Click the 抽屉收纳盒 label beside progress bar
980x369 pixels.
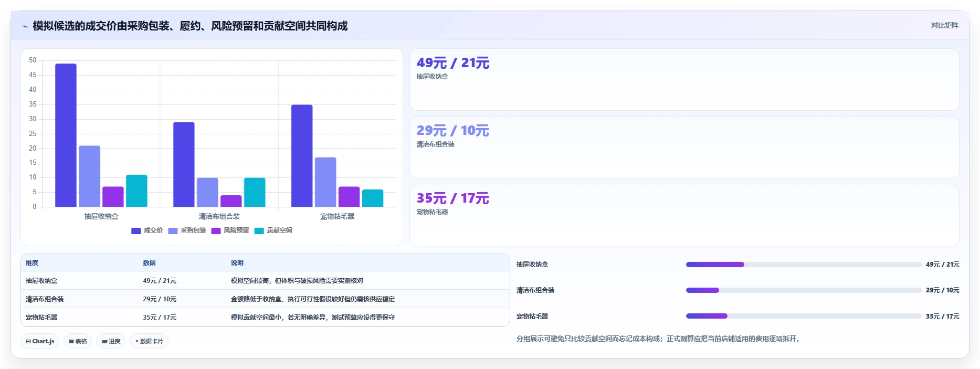[532, 265]
